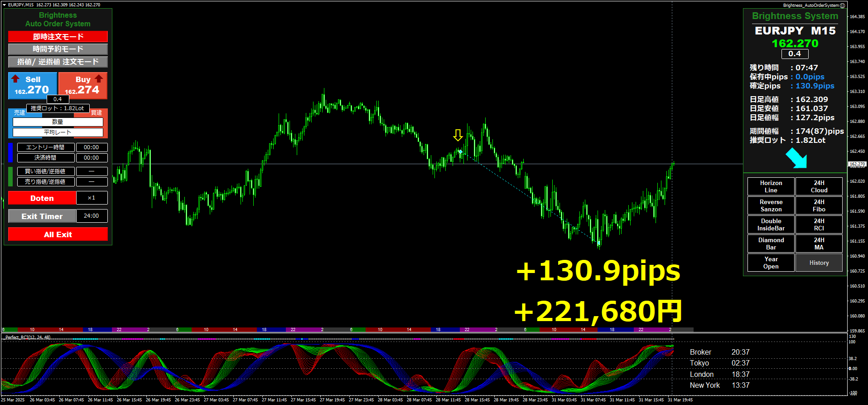Toggle the Diamond Bar indicator

coord(771,244)
